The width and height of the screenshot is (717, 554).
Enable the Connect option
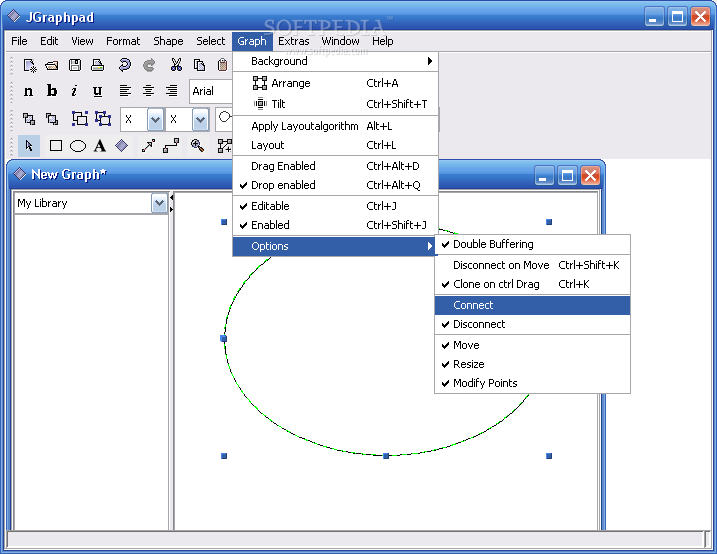point(532,305)
